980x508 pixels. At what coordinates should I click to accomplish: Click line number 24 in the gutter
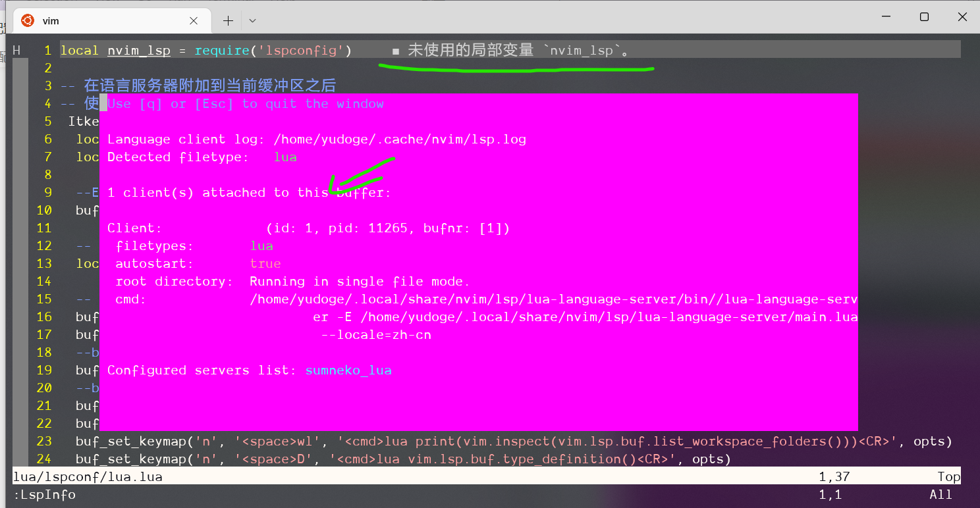(44, 459)
